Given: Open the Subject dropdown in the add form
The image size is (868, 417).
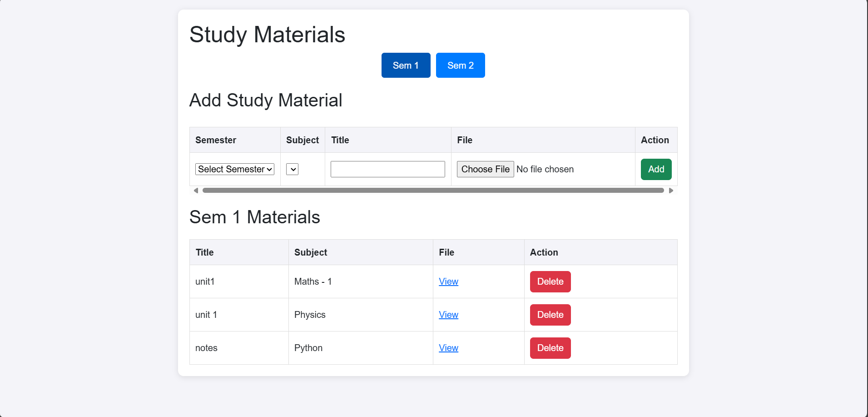Looking at the screenshot, I should 292,169.
